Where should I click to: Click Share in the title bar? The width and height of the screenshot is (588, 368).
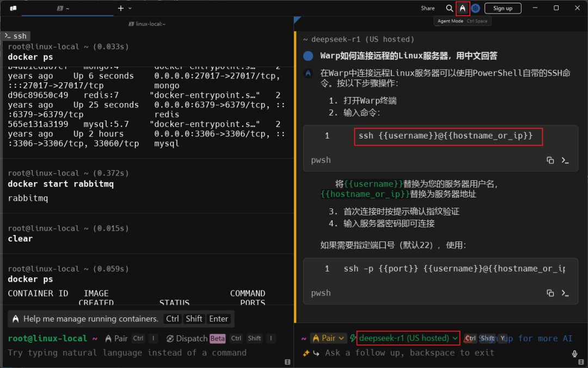[427, 8]
